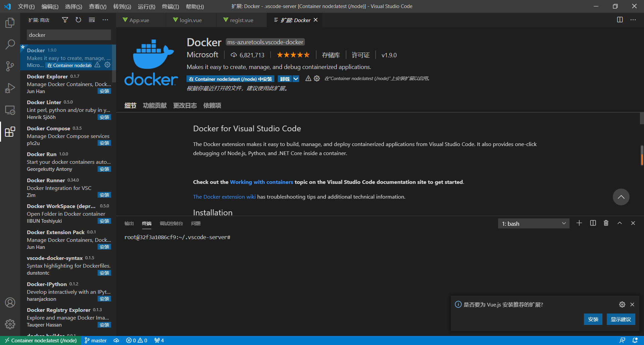The image size is (644, 345).
Task: Open the 帮助(H) menu
Action: (195, 6)
